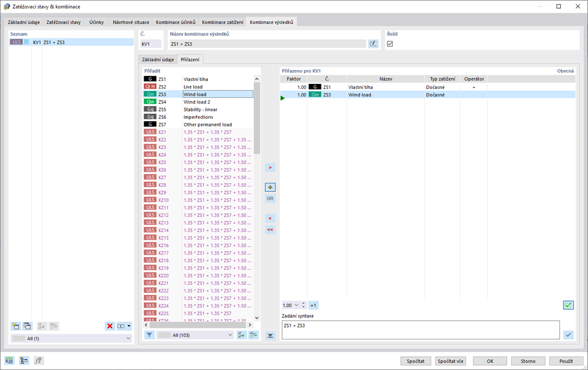
Task: Click the green check select-all icon under Přiřadit list
Action: [242, 335]
